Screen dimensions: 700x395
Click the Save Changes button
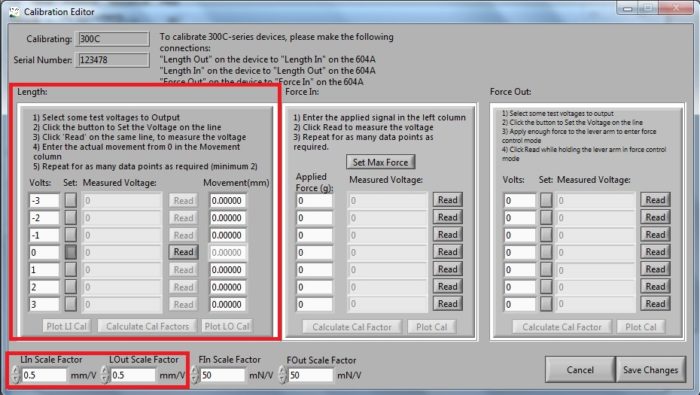[650, 370]
